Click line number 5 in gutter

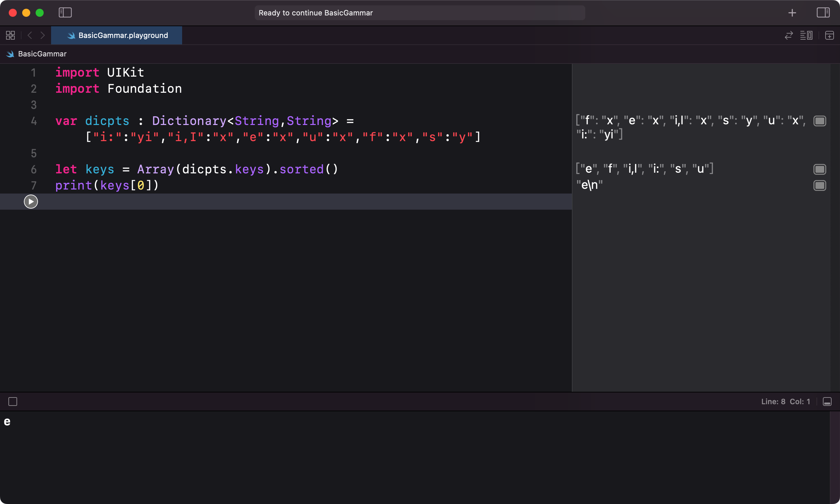34,153
